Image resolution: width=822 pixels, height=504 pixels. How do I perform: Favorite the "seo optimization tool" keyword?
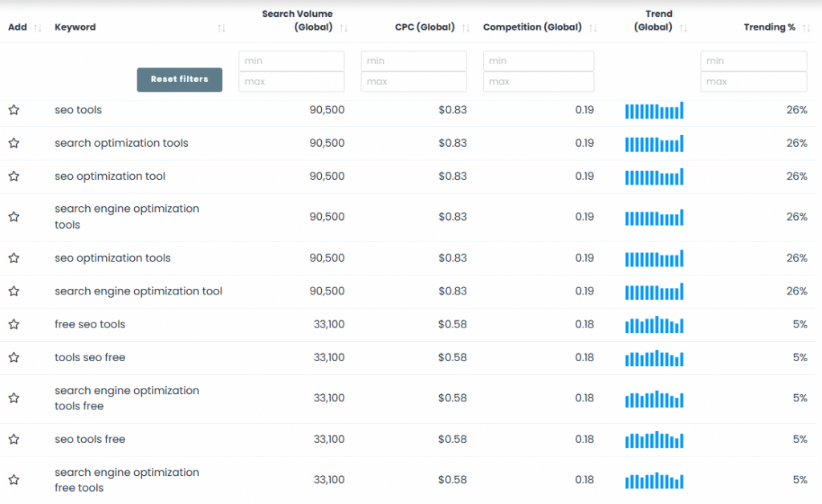(x=14, y=177)
